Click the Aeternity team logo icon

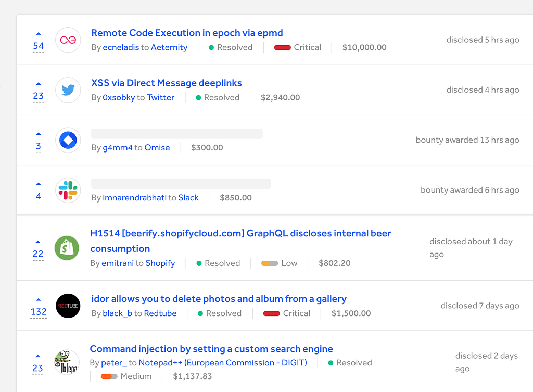click(x=68, y=40)
